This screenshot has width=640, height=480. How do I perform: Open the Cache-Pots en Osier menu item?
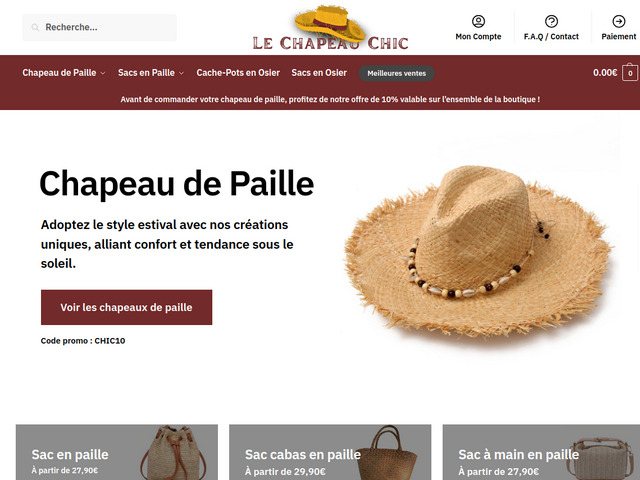pos(238,73)
